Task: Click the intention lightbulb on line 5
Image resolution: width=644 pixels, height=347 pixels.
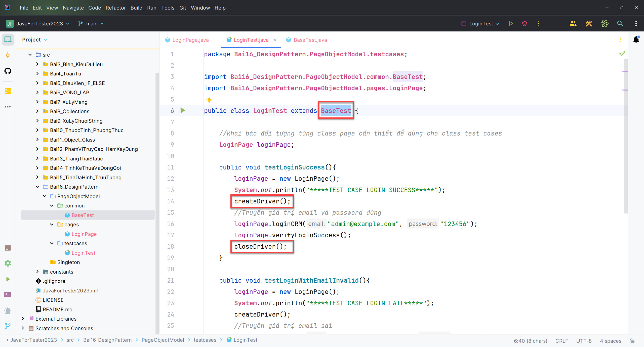Action: 209,100
